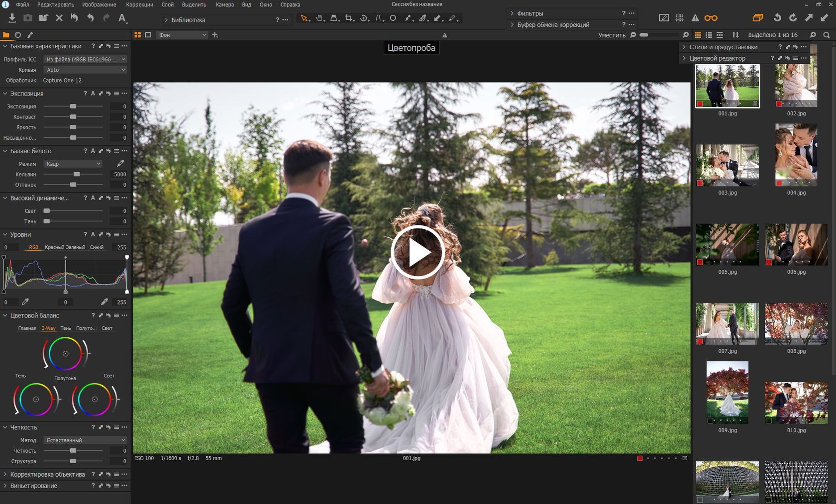Select the orange Pointer select tool

coord(305,18)
